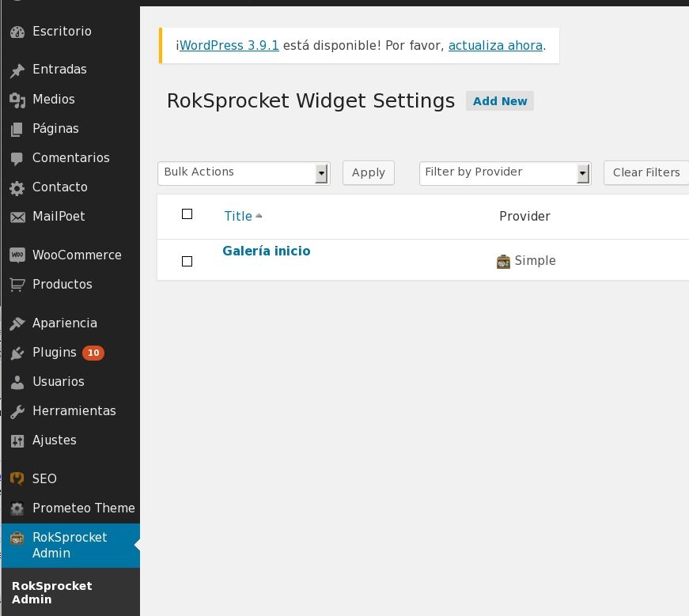Open the Bulk Actions dropdown

pos(244,173)
